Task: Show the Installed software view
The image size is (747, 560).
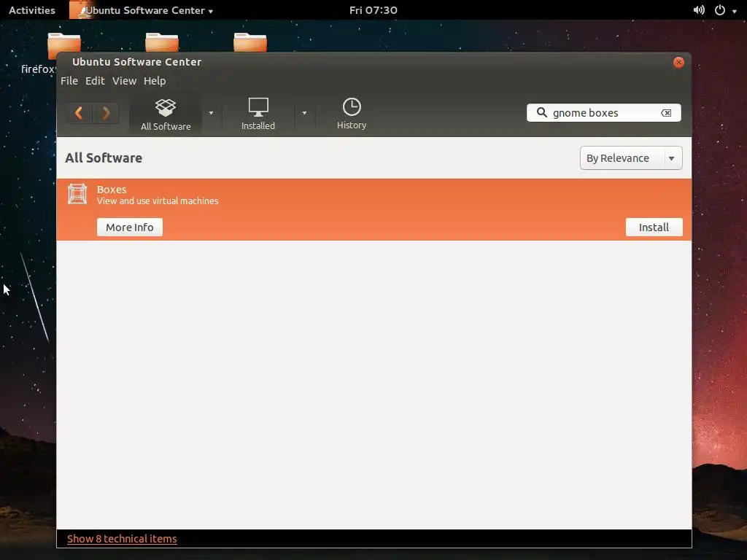Action: click(258, 114)
